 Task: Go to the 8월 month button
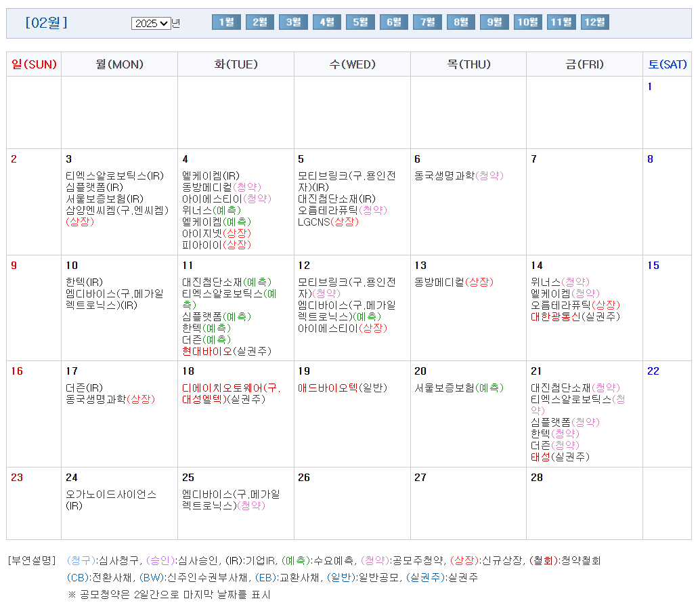(x=461, y=22)
